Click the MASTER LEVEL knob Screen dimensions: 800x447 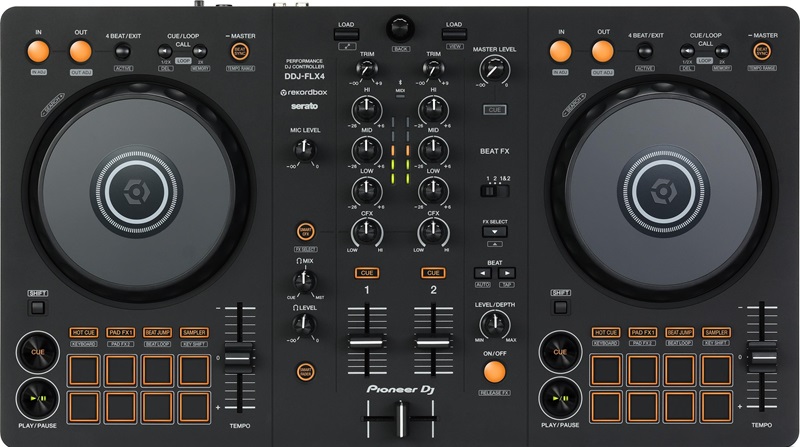[x=494, y=70]
